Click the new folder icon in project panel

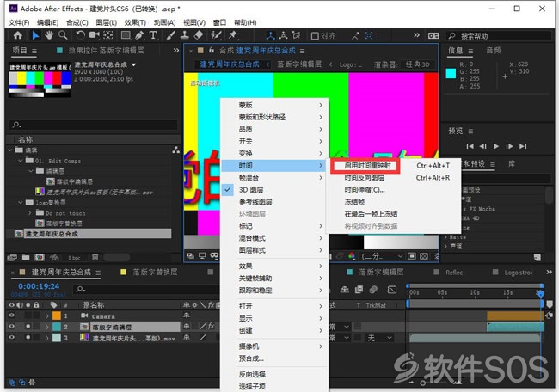(x=26, y=257)
